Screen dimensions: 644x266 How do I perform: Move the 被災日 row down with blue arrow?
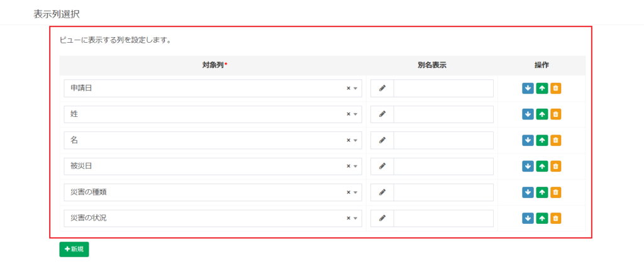[x=528, y=166]
